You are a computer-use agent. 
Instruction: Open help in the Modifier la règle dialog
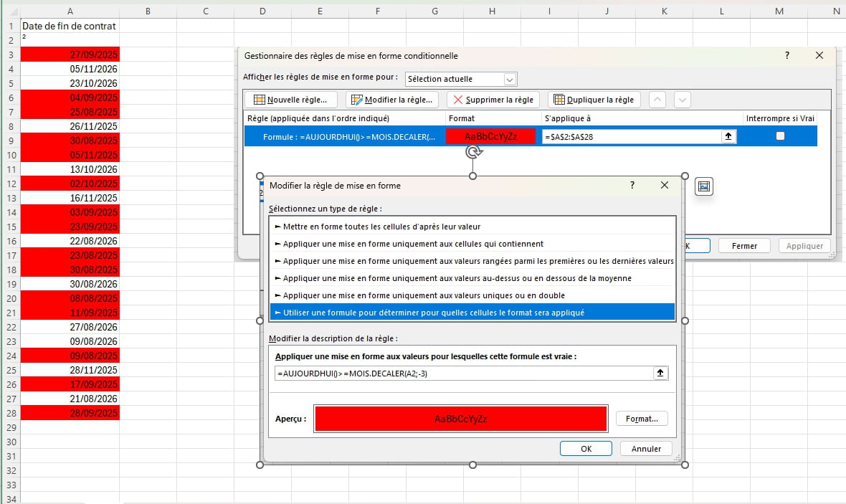pyautogui.click(x=632, y=185)
